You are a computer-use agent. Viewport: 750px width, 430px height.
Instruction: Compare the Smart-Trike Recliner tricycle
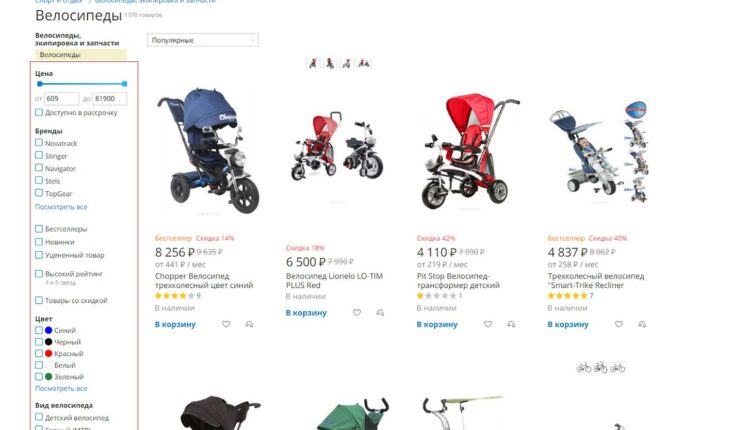[642, 324]
